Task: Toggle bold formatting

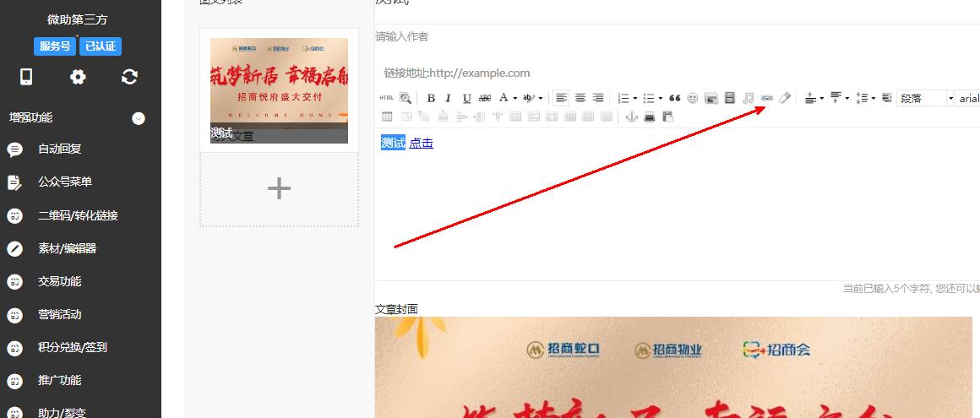Action: (x=431, y=98)
